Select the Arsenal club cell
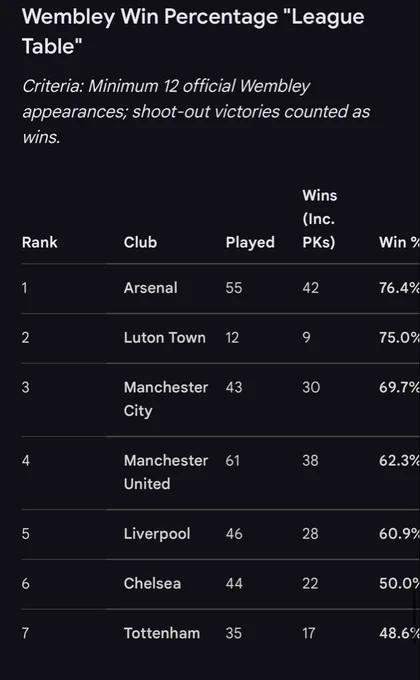Screen dimensions: 420x680 click(151, 288)
